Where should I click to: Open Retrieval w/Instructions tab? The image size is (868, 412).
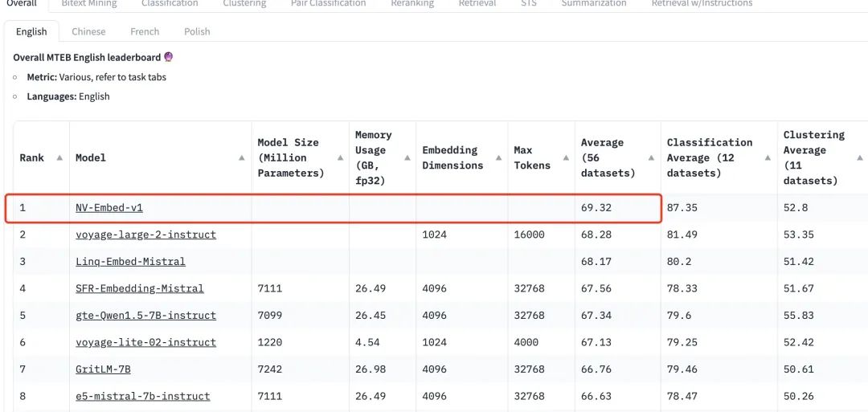(702, 3)
